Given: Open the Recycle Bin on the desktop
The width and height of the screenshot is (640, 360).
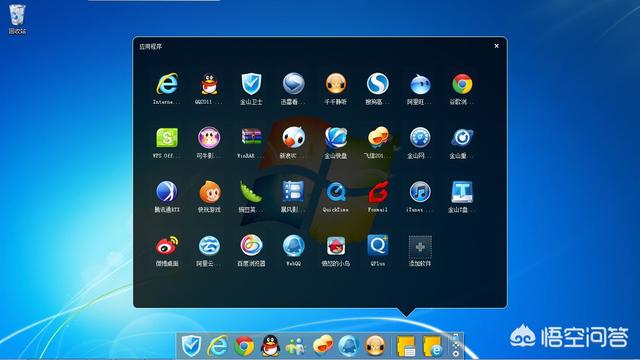Looking at the screenshot, I should coord(17,19).
